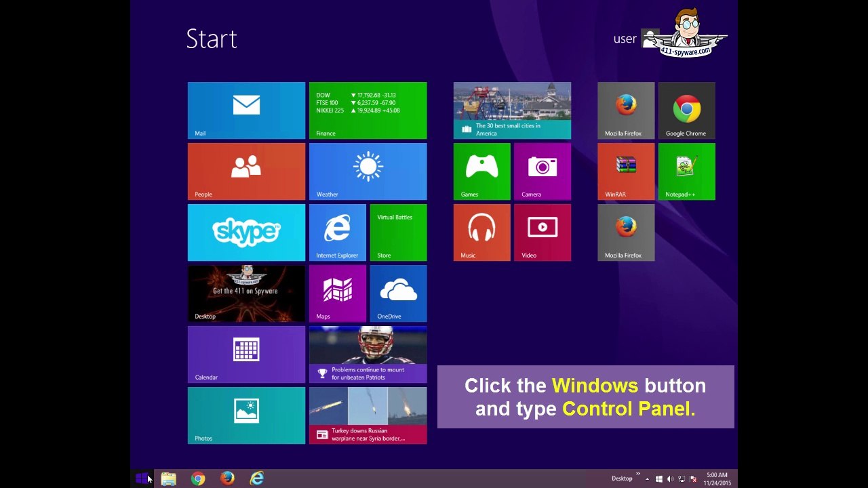
Task: Expand the Desktop toolbar double-chevron
Action: pyautogui.click(x=637, y=474)
